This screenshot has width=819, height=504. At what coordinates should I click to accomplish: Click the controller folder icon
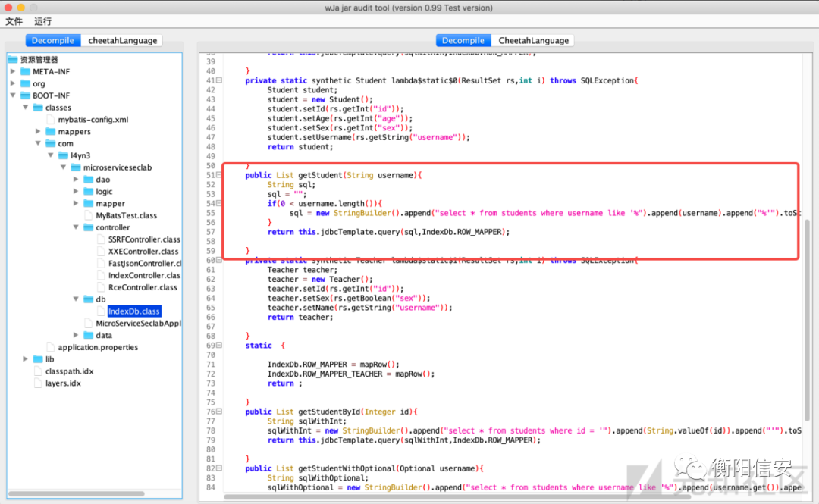88,227
